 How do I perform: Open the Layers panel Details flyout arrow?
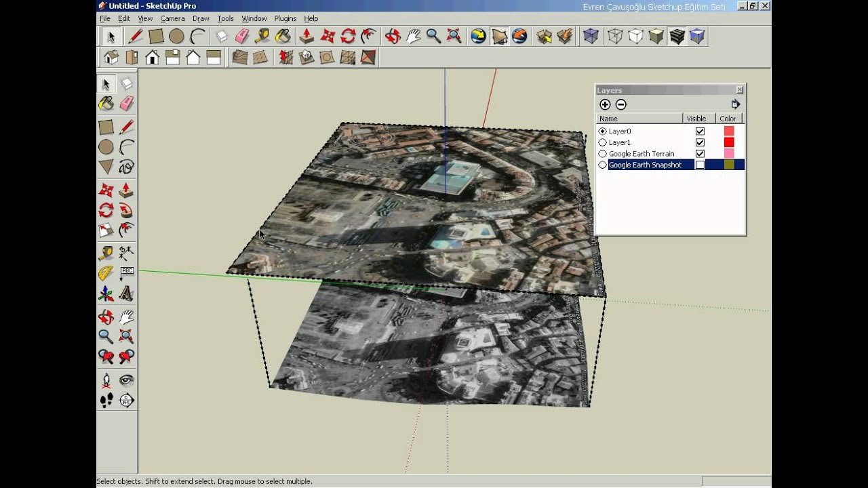tap(736, 104)
